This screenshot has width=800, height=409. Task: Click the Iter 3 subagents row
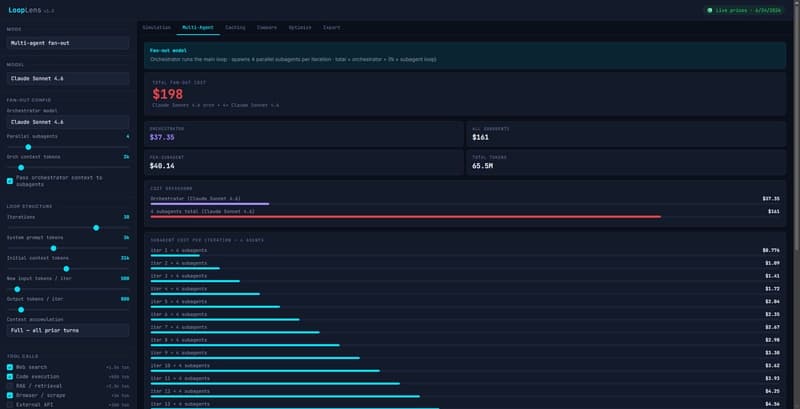465,277
